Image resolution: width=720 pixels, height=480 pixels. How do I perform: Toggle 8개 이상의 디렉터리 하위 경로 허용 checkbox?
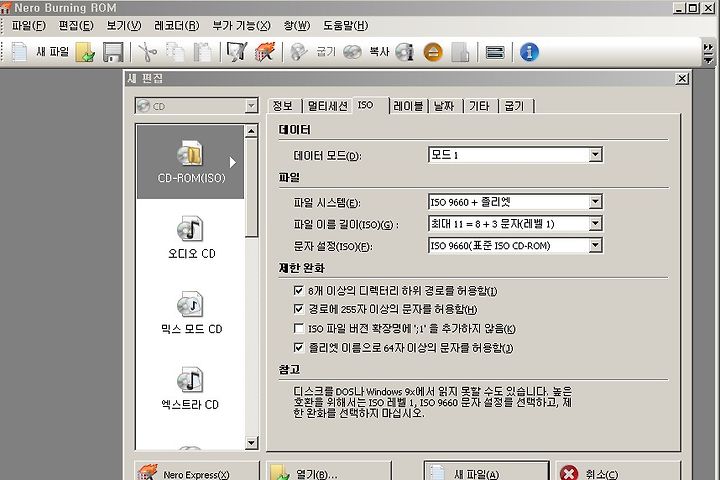298,290
